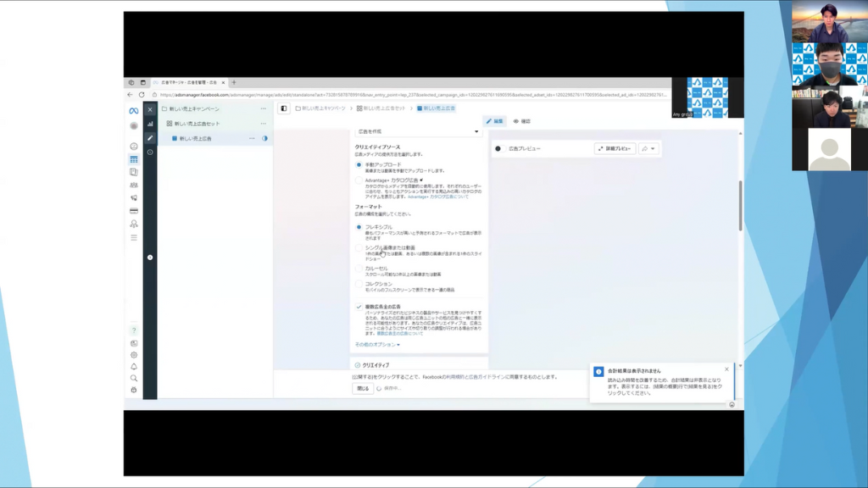The width and height of the screenshot is (868, 488).
Task: Expand その他のオプション
Action: coord(377,345)
